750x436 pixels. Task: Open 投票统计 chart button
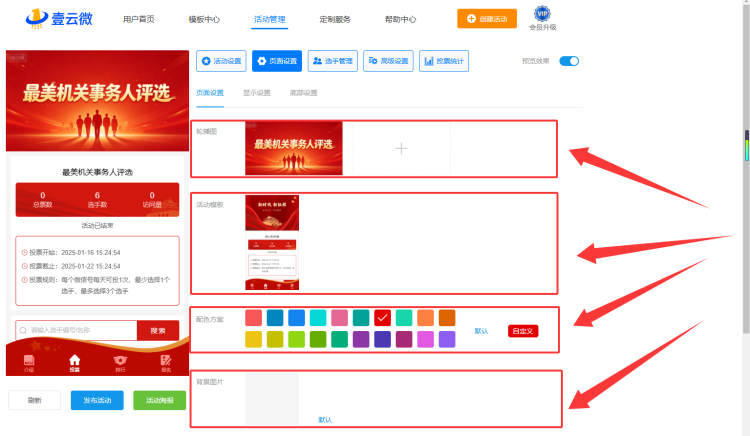[444, 61]
